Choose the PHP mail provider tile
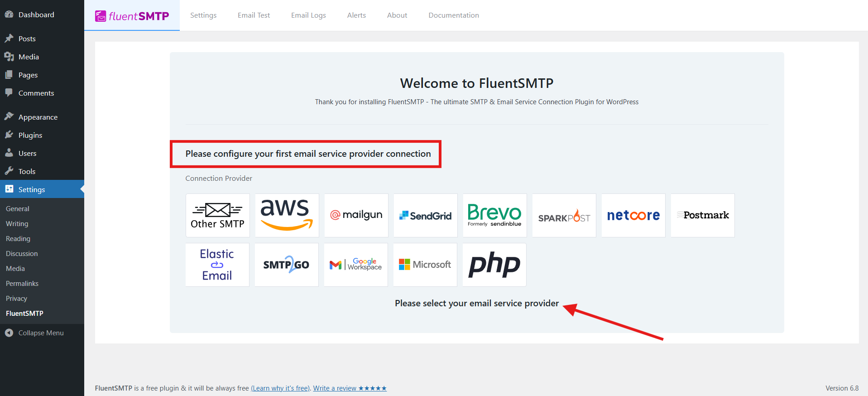The height and width of the screenshot is (396, 868). coord(494,265)
